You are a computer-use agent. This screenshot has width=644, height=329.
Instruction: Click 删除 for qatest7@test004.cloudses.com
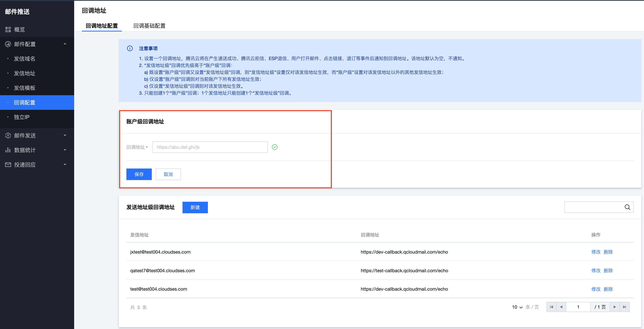[x=608, y=270]
